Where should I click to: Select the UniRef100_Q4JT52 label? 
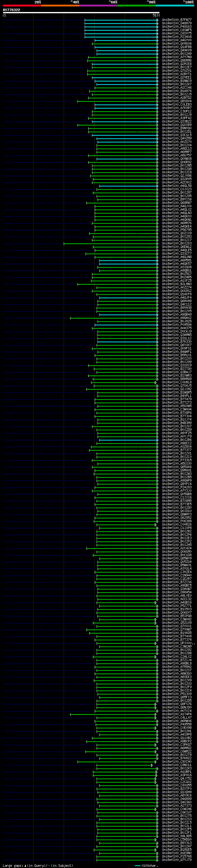click(177, 778)
